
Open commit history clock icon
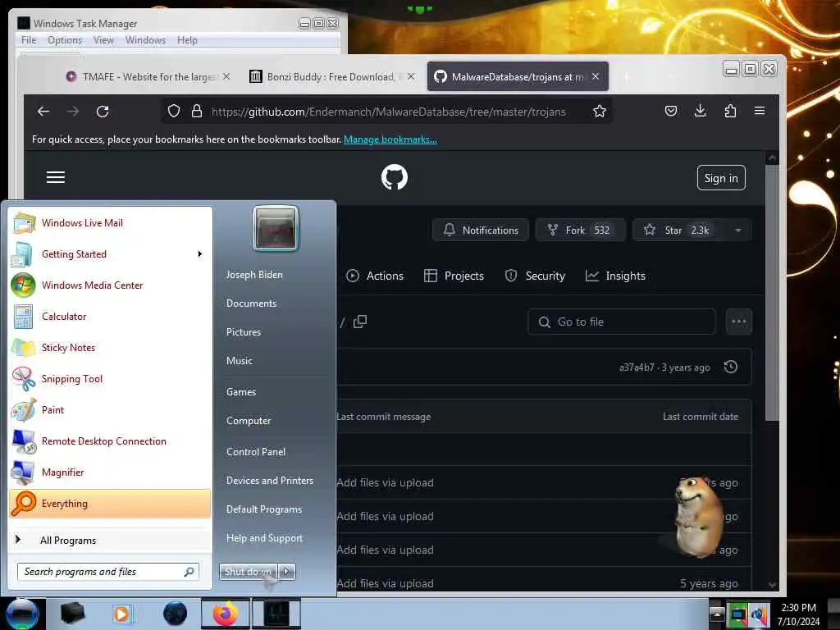(731, 367)
